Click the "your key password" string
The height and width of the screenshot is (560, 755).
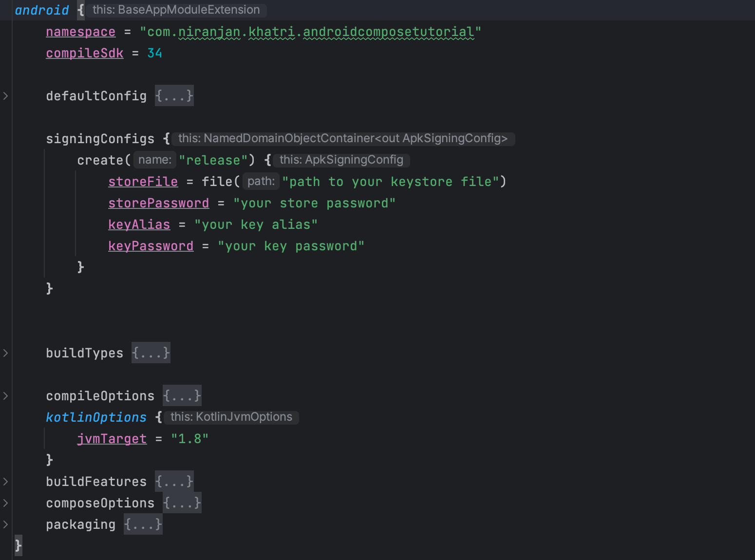pyautogui.click(x=291, y=246)
